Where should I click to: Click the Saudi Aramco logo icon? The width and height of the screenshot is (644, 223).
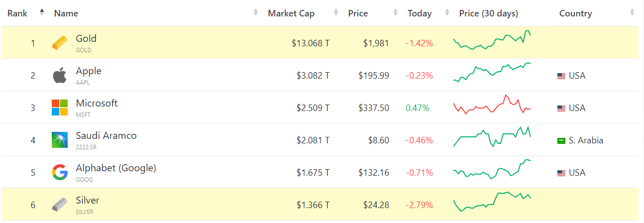point(59,140)
